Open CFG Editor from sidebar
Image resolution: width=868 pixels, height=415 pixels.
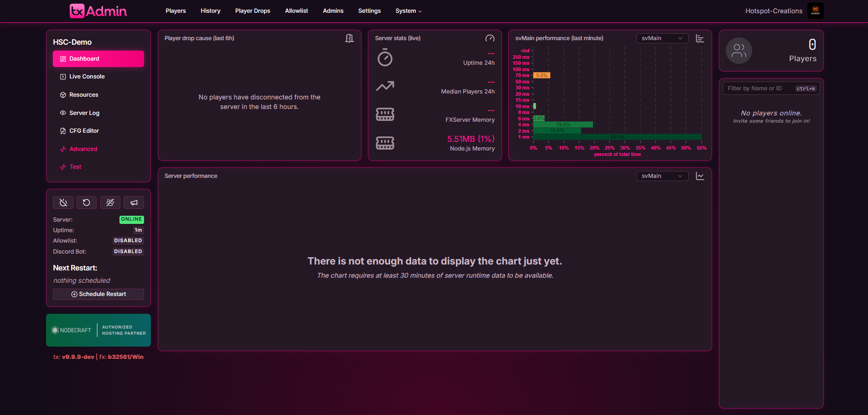[98, 131]
